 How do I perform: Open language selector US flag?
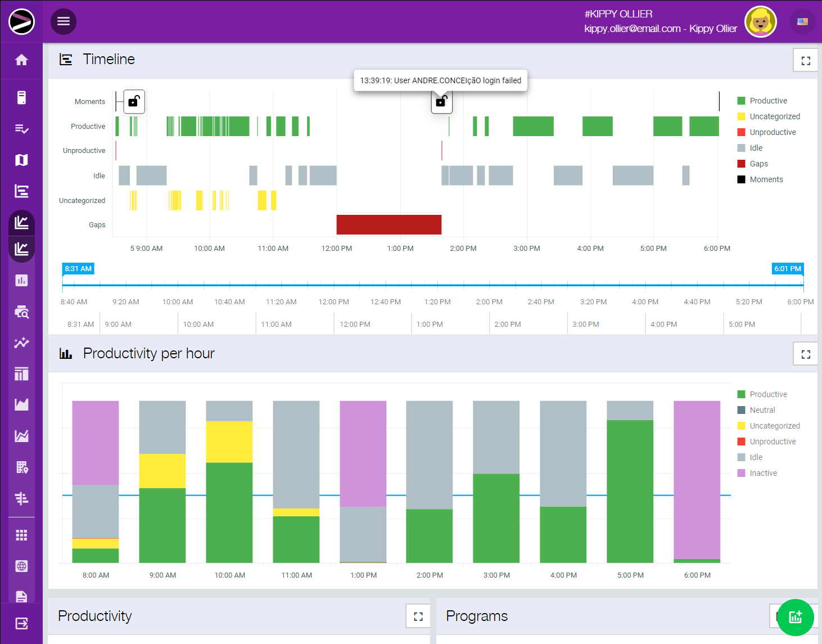(x=802, y=22)
